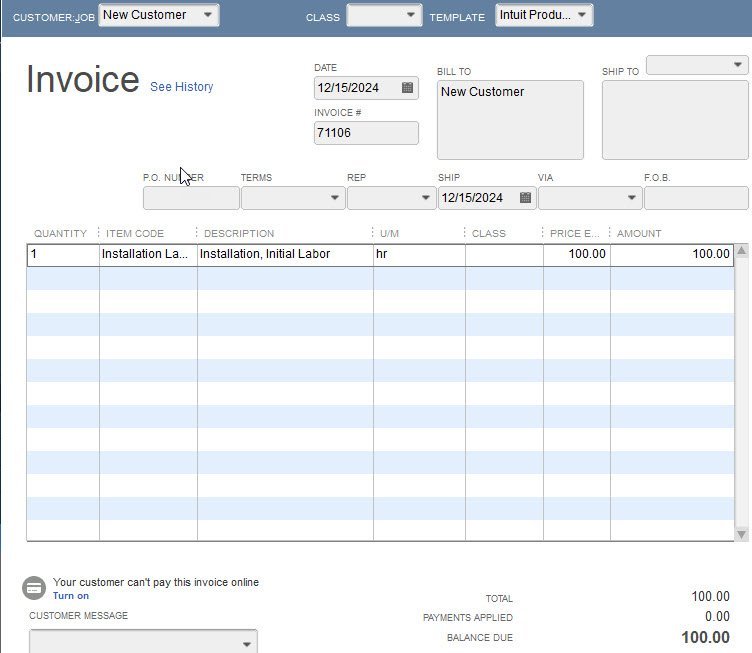
Task: Turn on online invoice payment
Action: (x=71, y=596)
